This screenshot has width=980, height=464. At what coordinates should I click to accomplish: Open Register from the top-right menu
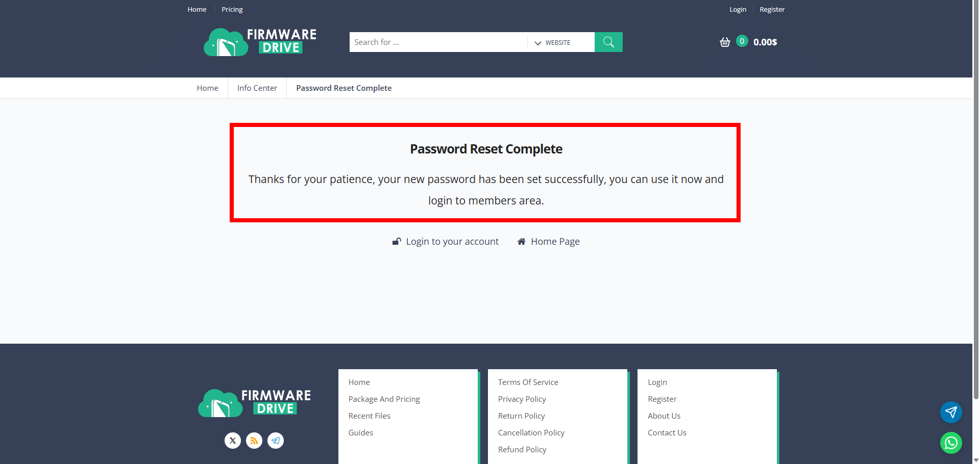tap(772, 9)
